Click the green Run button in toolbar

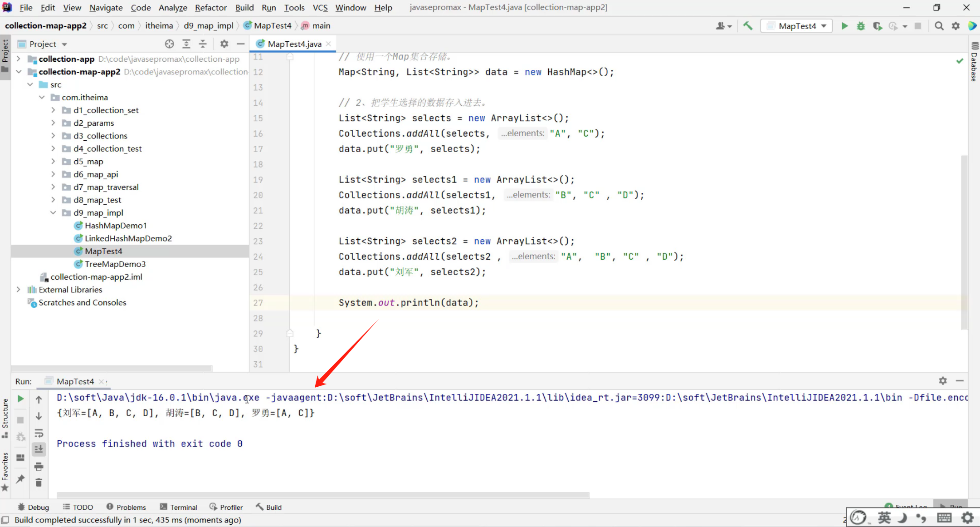[844, 26]
